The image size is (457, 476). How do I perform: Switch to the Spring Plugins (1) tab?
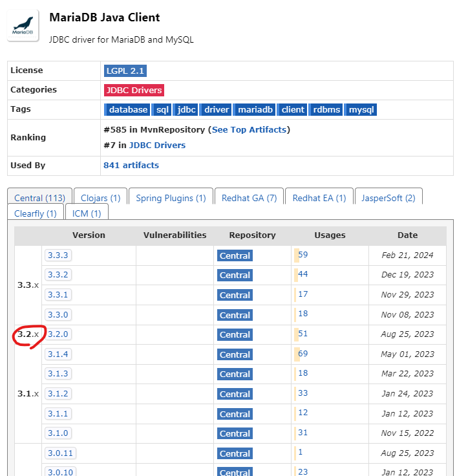click(171, 198)
